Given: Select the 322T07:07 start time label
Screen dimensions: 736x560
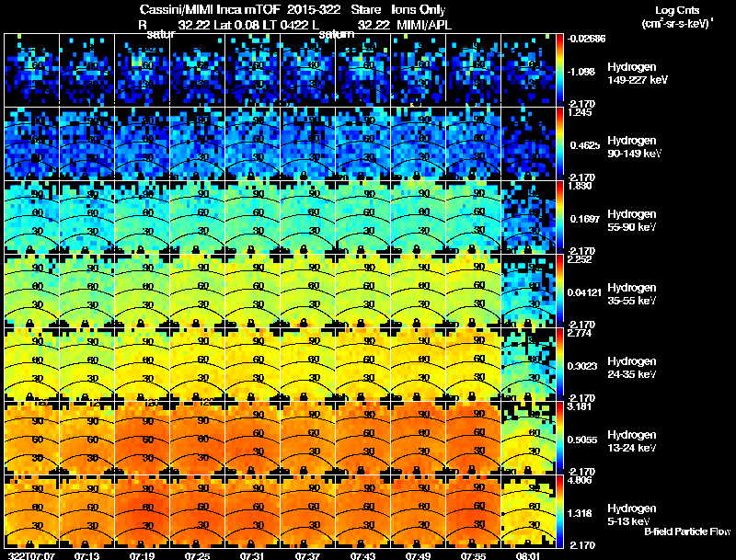Looking at the screenshot, I should coord(27,555).
